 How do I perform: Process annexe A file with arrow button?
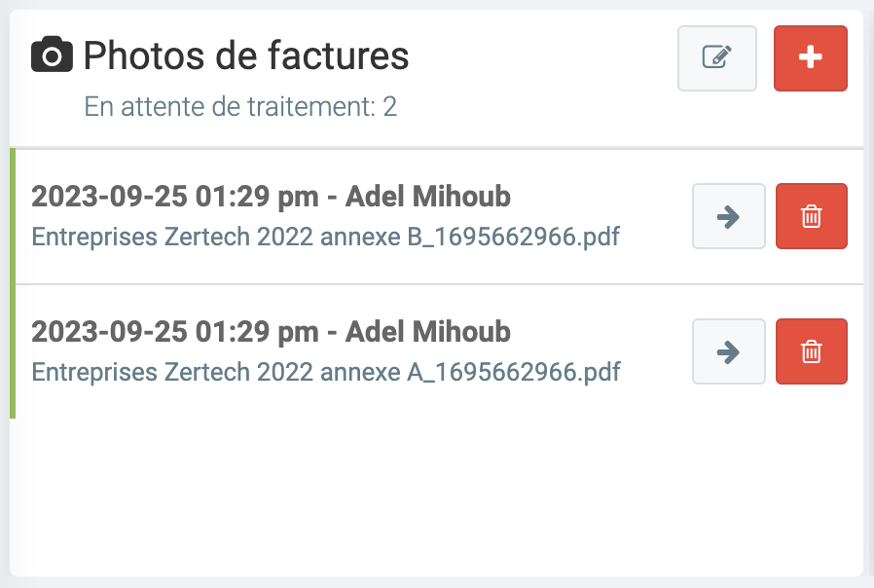pos(728,351)
